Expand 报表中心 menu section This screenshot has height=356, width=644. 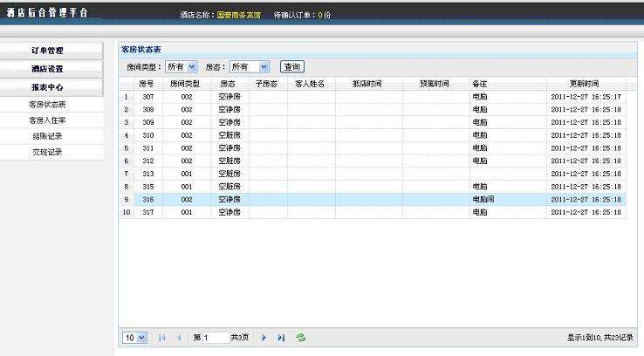(x=51, y=87)
